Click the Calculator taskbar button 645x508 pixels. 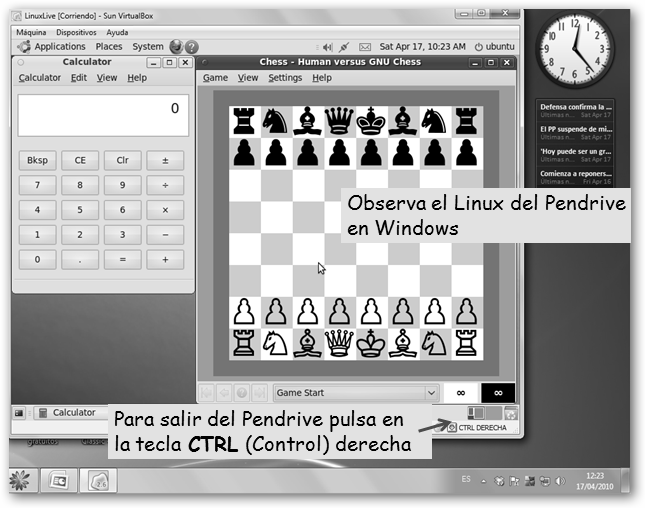(x=68, y=413)
